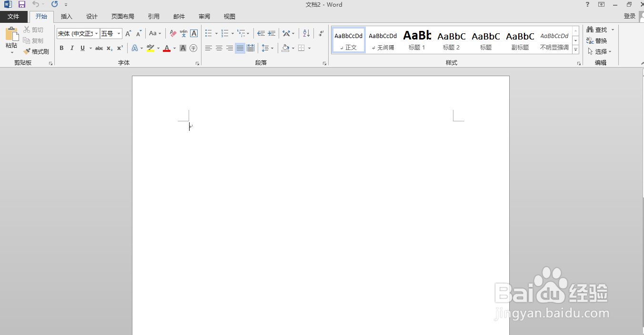Expand the Styles gallery More arrow
The width and height of the screenshot is (644, 335).
point(575,50)
